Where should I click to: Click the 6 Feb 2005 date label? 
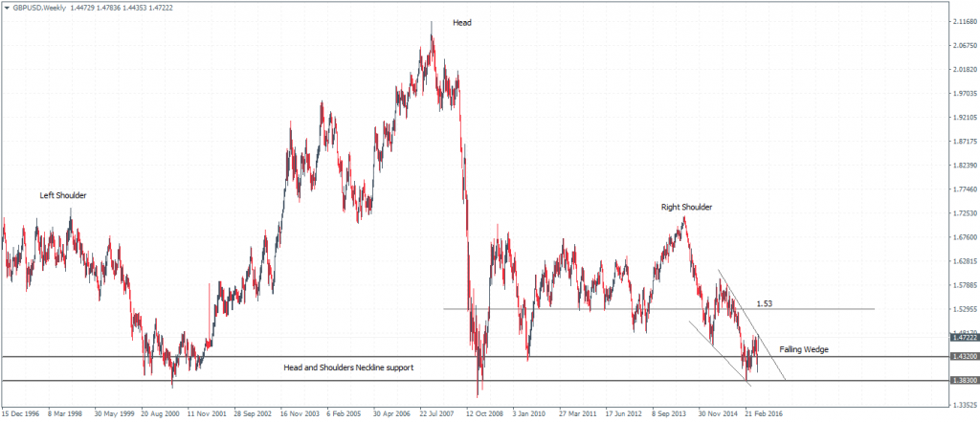coord(345,414)
